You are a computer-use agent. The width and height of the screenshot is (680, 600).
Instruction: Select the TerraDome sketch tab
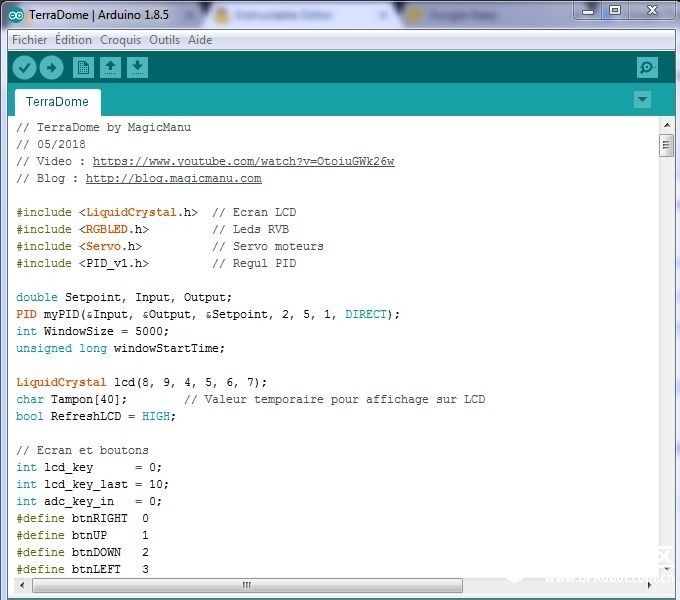[57, 102]
